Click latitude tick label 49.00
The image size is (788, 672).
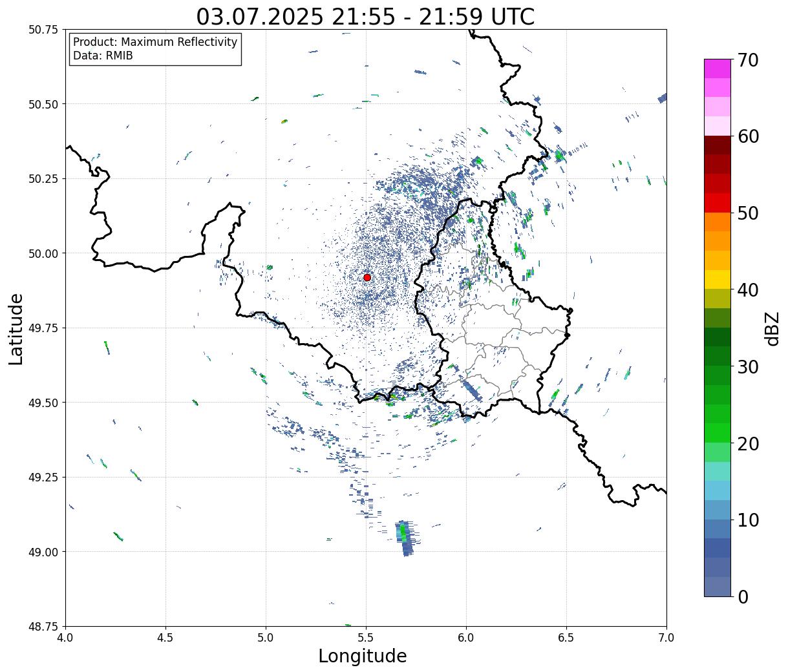coord(43,552)
